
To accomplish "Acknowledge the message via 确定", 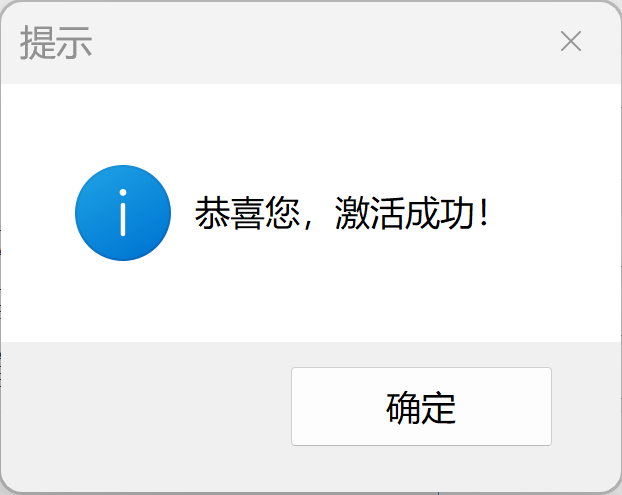I will tap(421, 407).
